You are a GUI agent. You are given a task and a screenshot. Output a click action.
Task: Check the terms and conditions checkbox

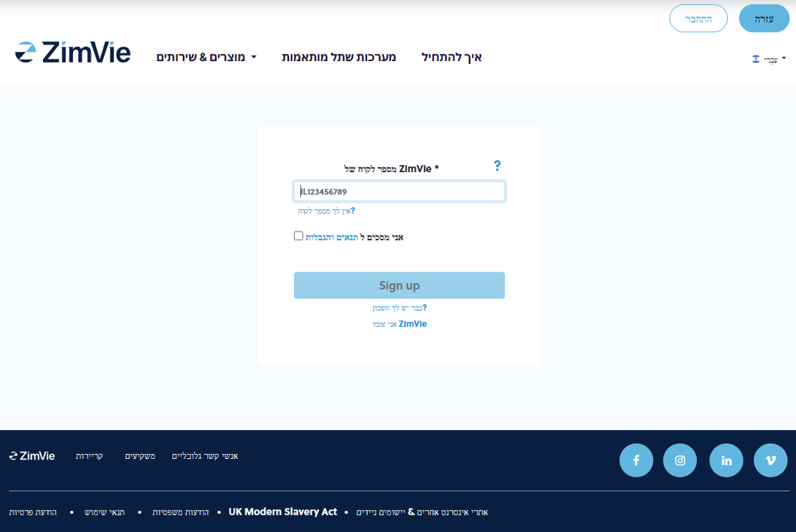point(298,236)
